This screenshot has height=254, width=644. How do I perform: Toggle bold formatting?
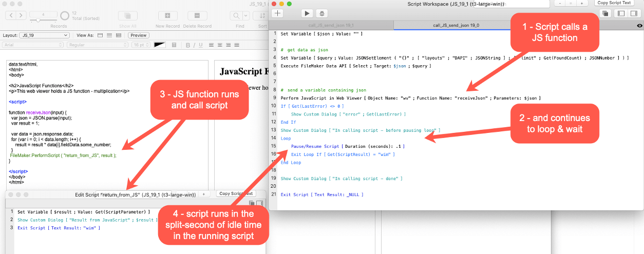point(188,45)
